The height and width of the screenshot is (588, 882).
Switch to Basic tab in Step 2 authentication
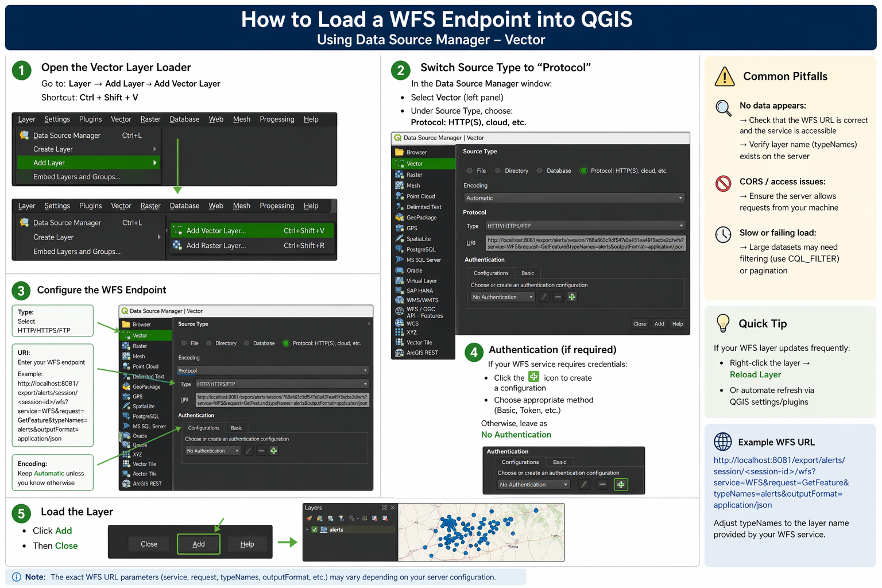[x=528, y=273]
